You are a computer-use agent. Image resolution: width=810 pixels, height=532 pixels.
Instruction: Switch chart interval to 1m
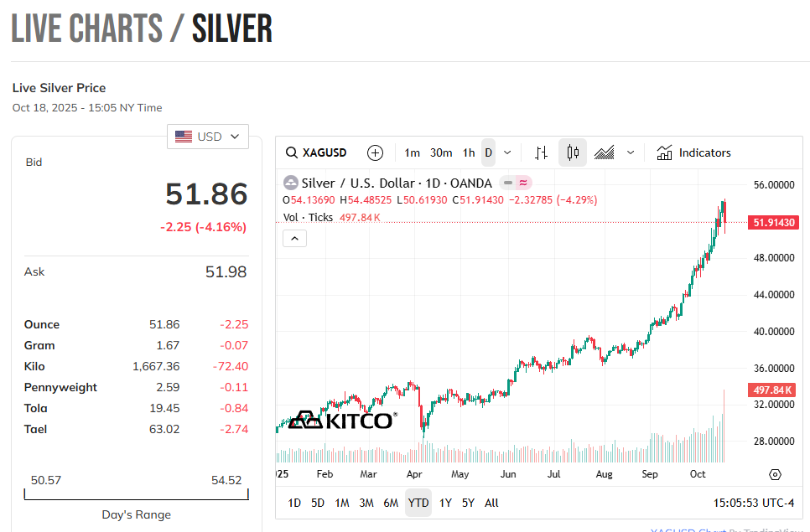(412, 152)
